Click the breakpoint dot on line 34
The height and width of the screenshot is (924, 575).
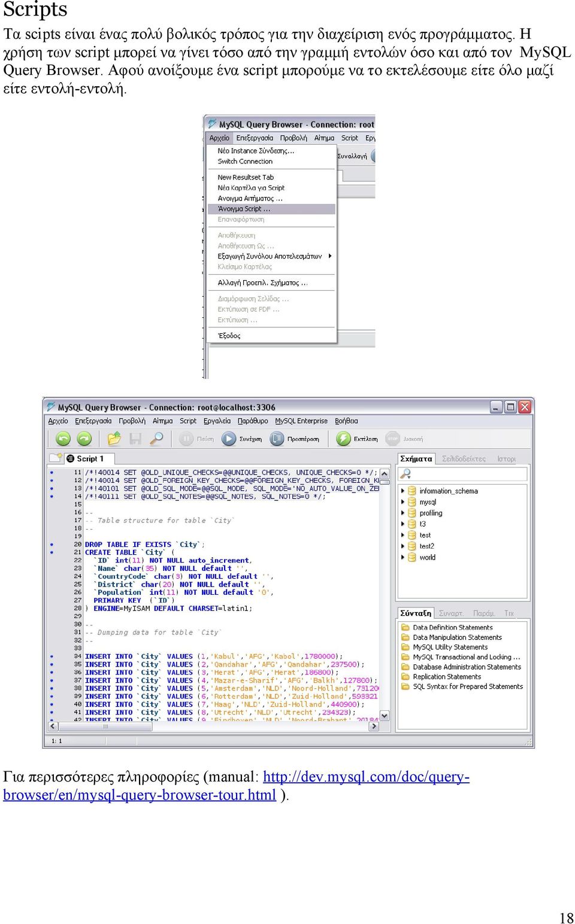[x=52, y=656]
